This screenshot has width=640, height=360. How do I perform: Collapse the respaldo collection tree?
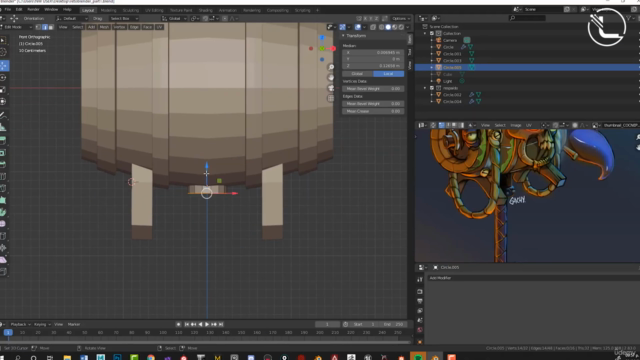[425, 88]
